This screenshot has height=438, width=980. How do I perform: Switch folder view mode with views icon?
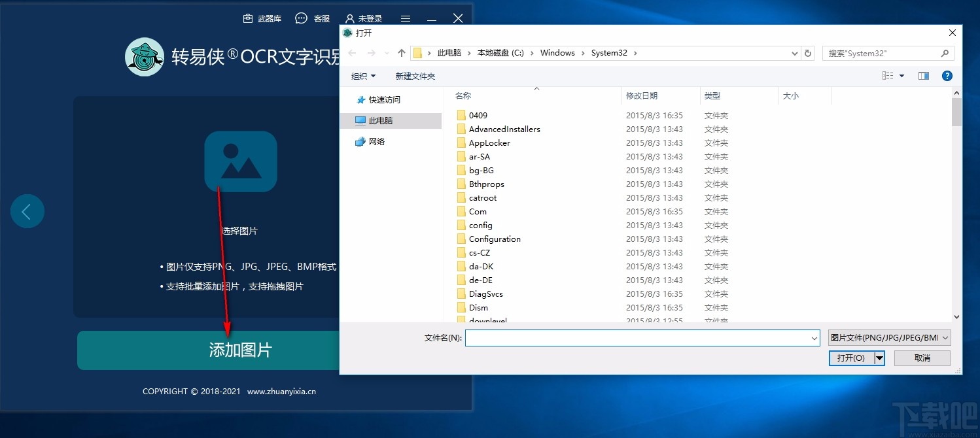pyautogui.click(x=887, y=75)
